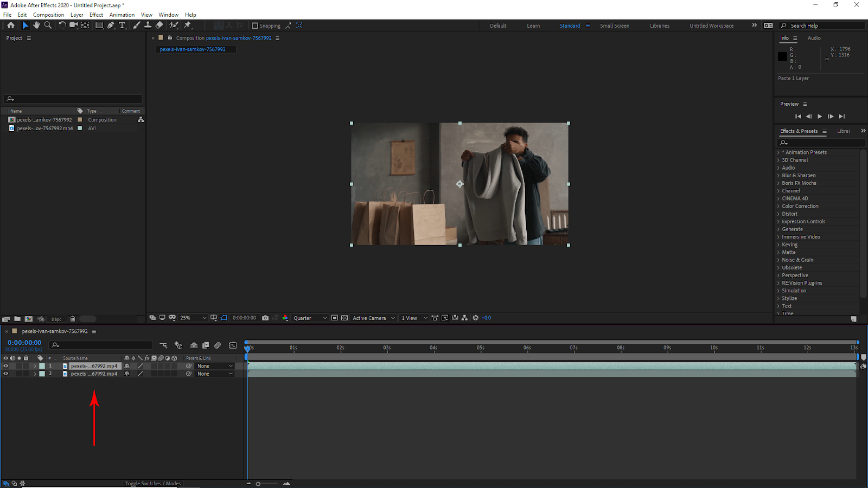Open the Composition menu
The width and height of the screenshot is (868, 488).
pos(48,15)
